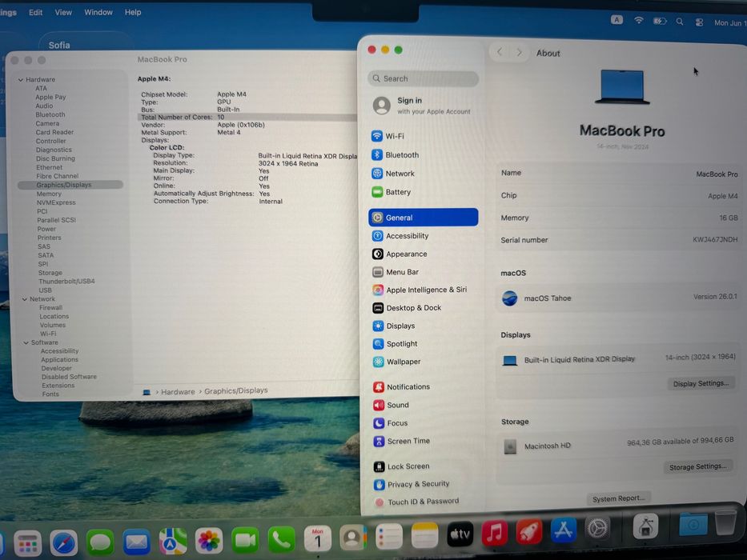Open Mail from the Dock
747x560 pixels.
pyautogui.click(x=136, y=542)
